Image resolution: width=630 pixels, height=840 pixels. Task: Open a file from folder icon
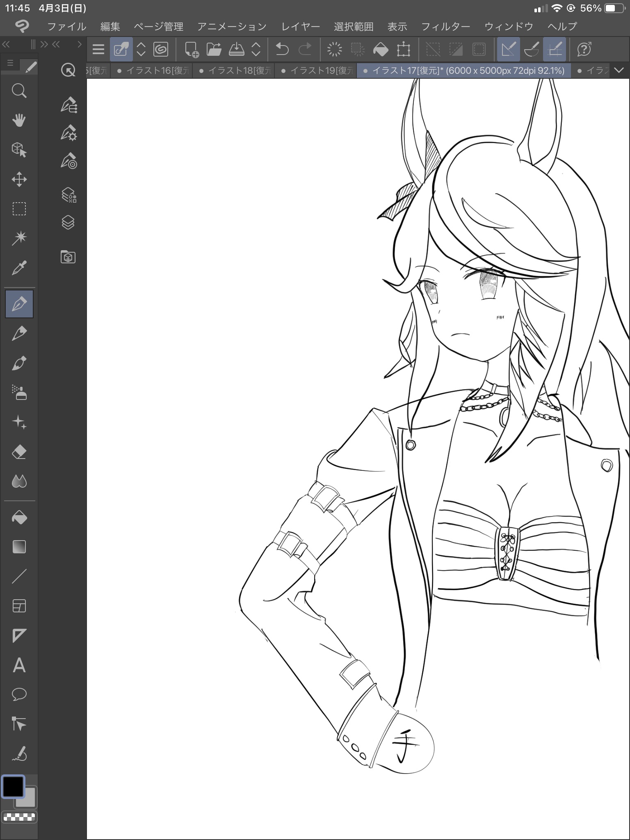pos(214,50)
